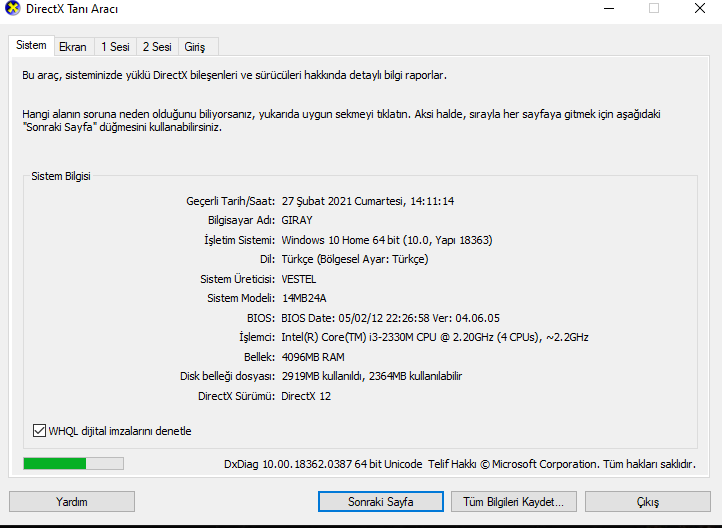Image resolution: width=722 pixels, height=528 pixels.
Task: Select the computer name GIRAY
Action: click(x=297, y=220)
